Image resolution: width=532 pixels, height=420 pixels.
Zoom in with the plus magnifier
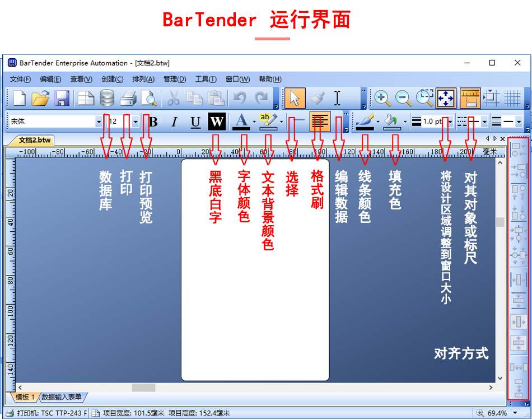pyautogui.click(x=382, y=99)
